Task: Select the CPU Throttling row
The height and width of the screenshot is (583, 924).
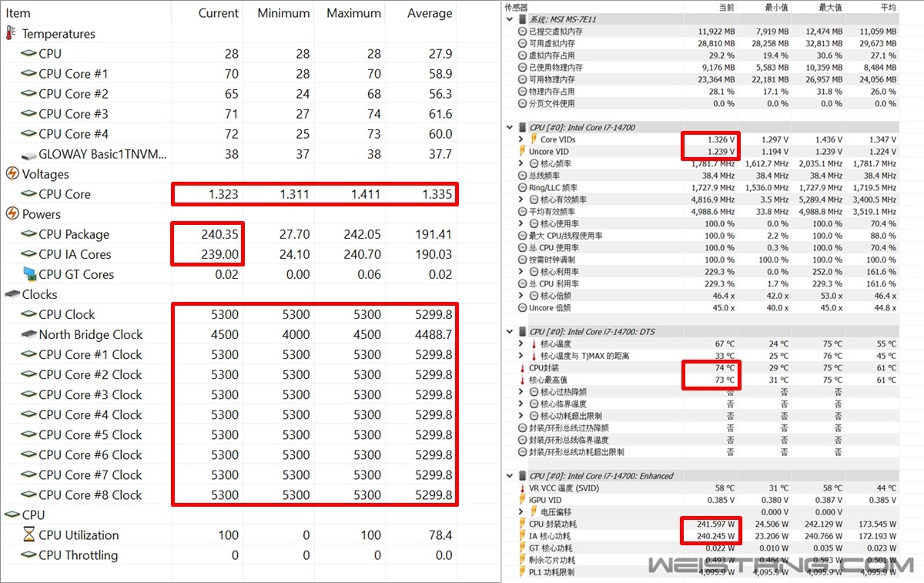Action: [x=229, y=555]
